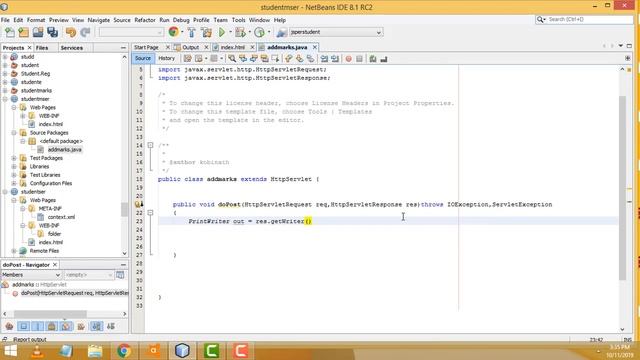Switch to the Files panel tab

point(42,48)
